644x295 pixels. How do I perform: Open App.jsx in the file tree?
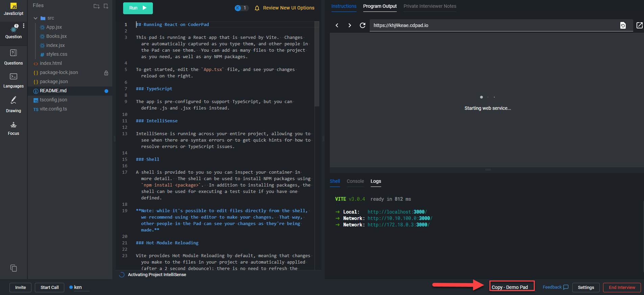(x=54, y=27)
